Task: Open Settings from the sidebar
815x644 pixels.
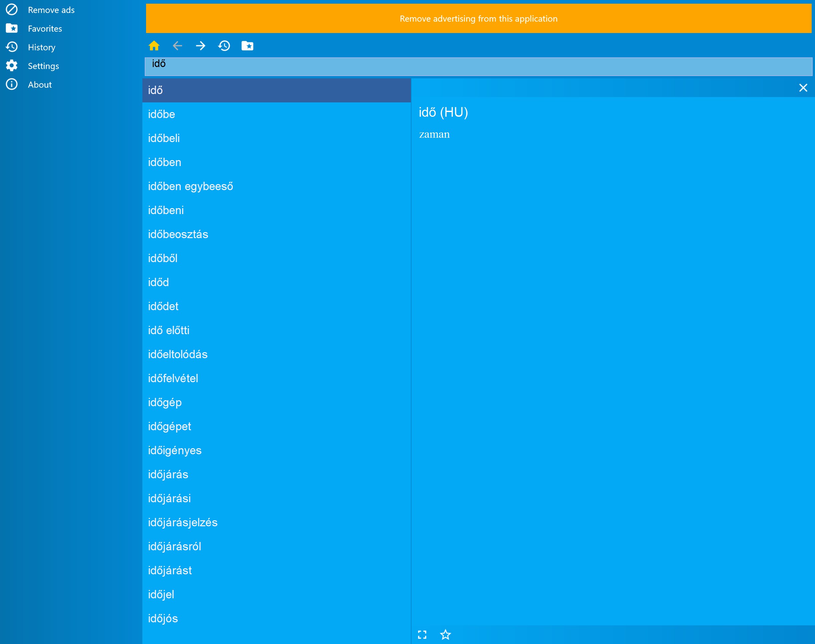Action: pos(43,66)
